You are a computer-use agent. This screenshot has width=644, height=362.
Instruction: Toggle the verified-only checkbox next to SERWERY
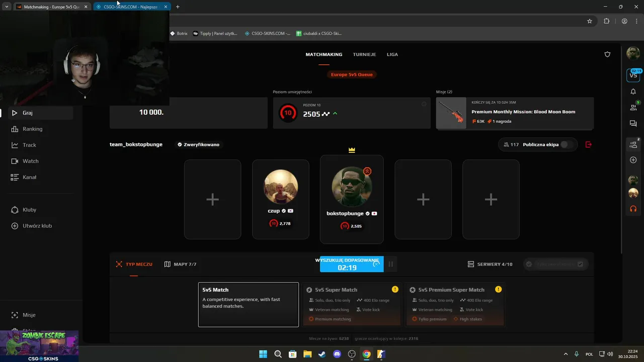click(x=580, y=264)
